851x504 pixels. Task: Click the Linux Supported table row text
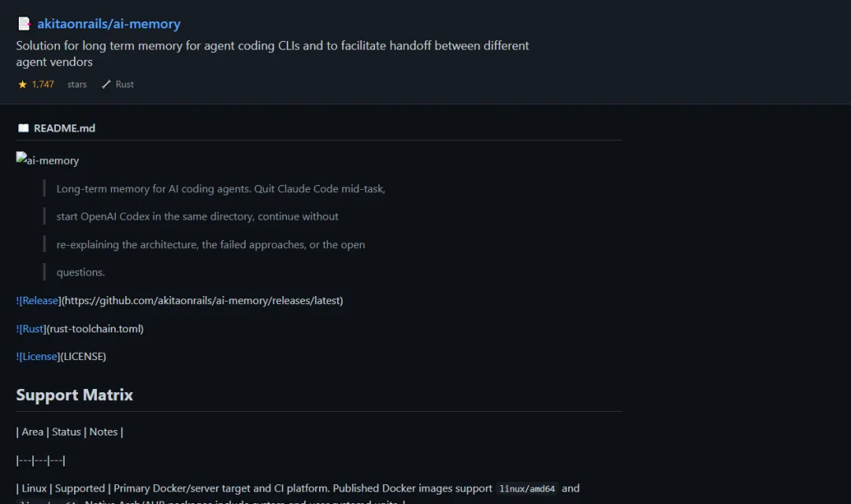[x=298, y=489]
